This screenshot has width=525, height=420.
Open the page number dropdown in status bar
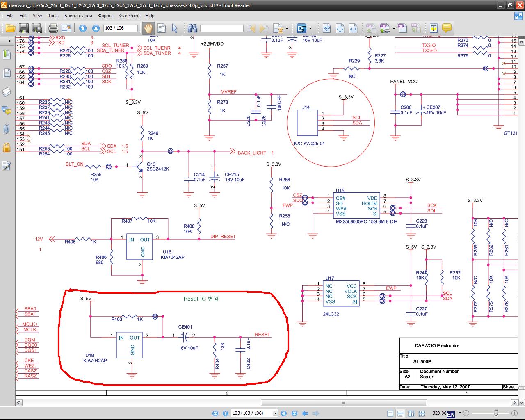point(275,413)
